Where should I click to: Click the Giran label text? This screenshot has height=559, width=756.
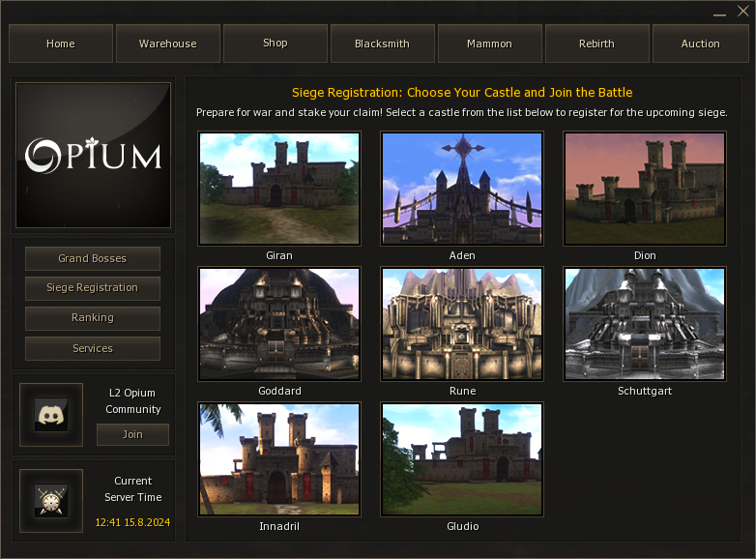tap(279, 255)
